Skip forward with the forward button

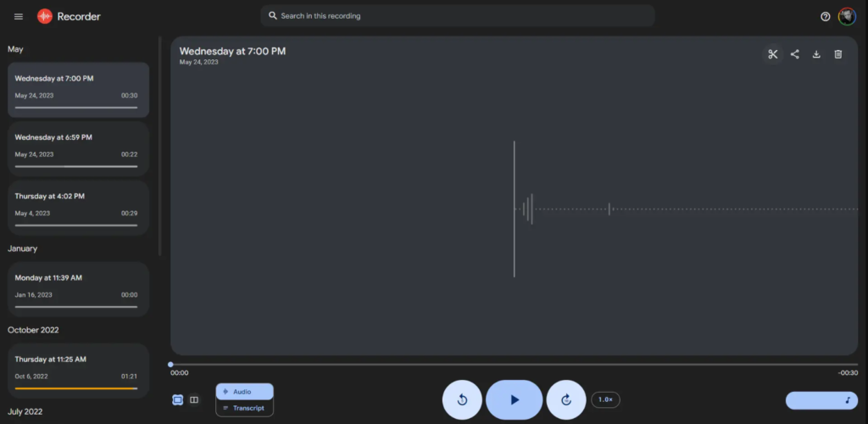tap(566, 399)
